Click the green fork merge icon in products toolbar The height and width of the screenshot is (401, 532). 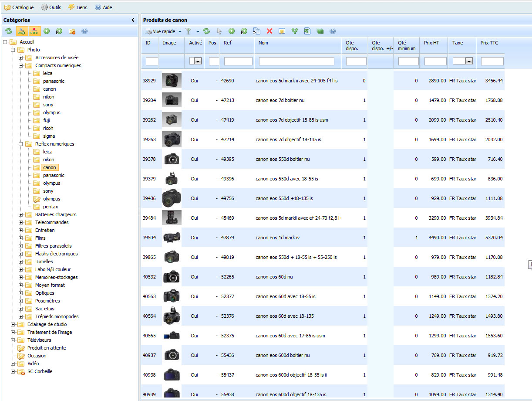pyautogui.click(x=295, y=31)
